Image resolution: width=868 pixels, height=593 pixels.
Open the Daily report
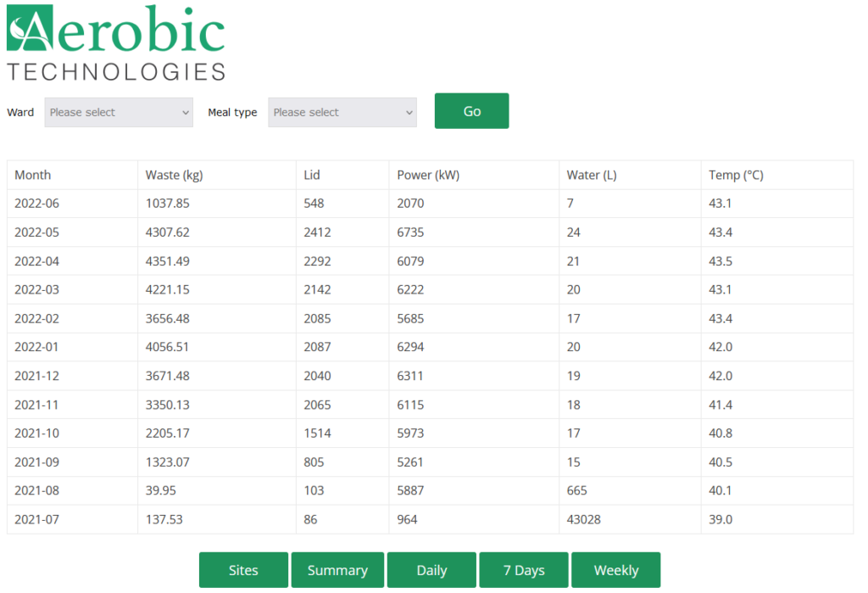point(431,570)
